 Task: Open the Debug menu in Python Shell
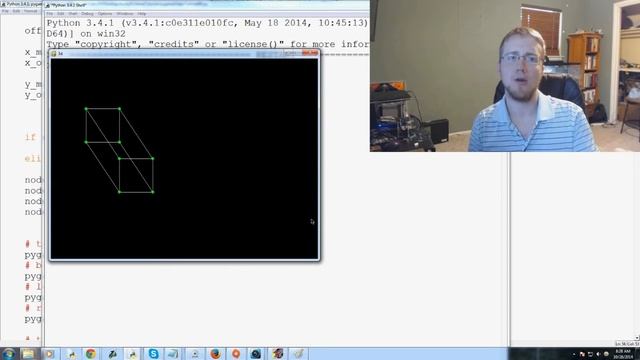tap(87, 13)
